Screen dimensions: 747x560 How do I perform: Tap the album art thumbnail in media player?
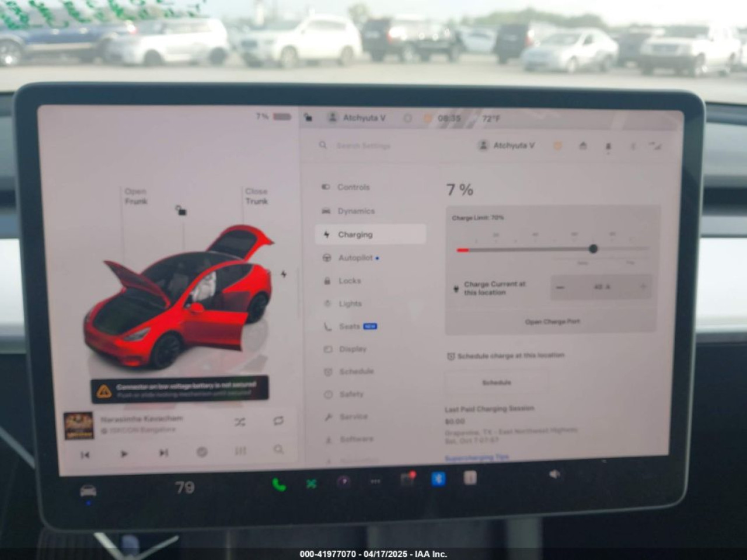point(79,425)
